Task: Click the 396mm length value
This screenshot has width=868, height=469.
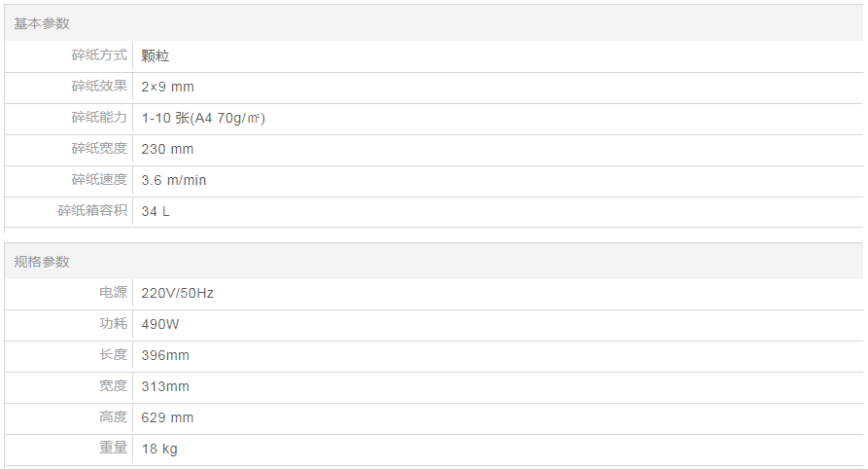Action: click(165, 355)
